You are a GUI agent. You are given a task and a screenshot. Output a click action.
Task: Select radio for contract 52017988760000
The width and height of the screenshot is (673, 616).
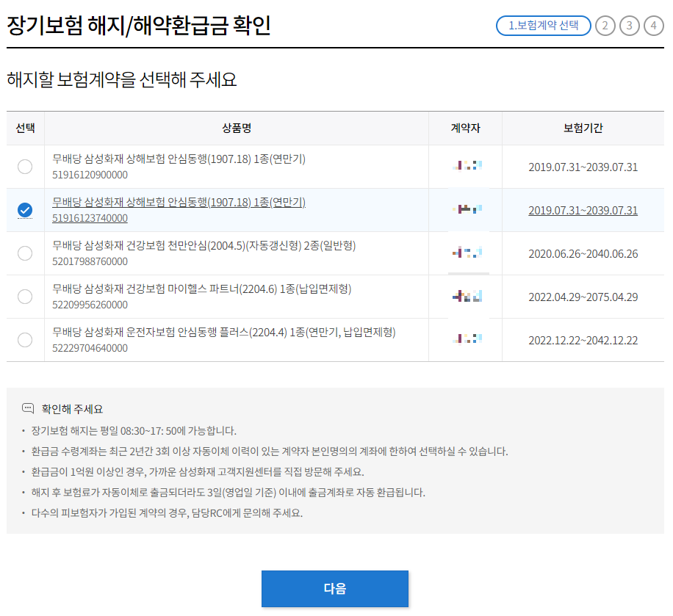(25, 253)
